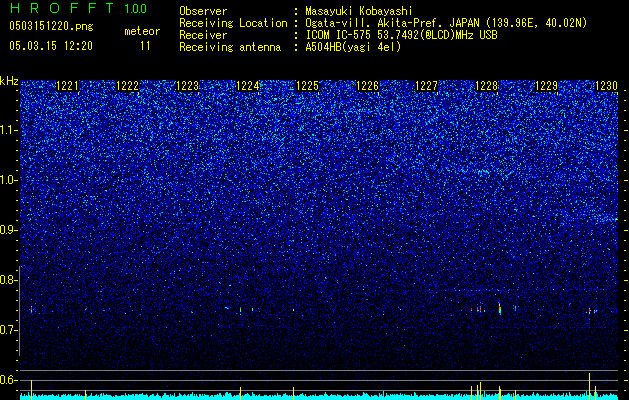This screenshot has width=629, height=400.
Task: Click the 1221 time marker
Action: tap(68, 86)
